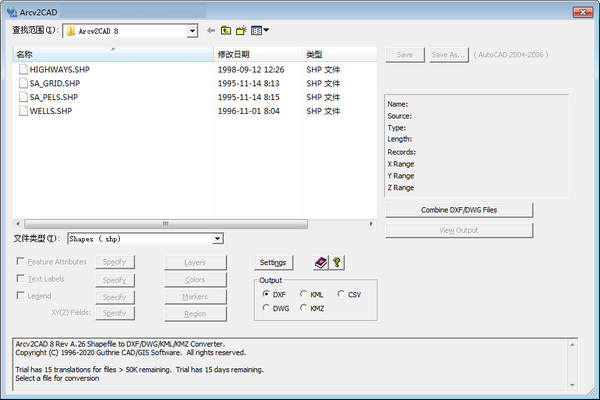Select the SA_PELS.SHP file name
The image size is (600, 400).
tap(54, 97)
